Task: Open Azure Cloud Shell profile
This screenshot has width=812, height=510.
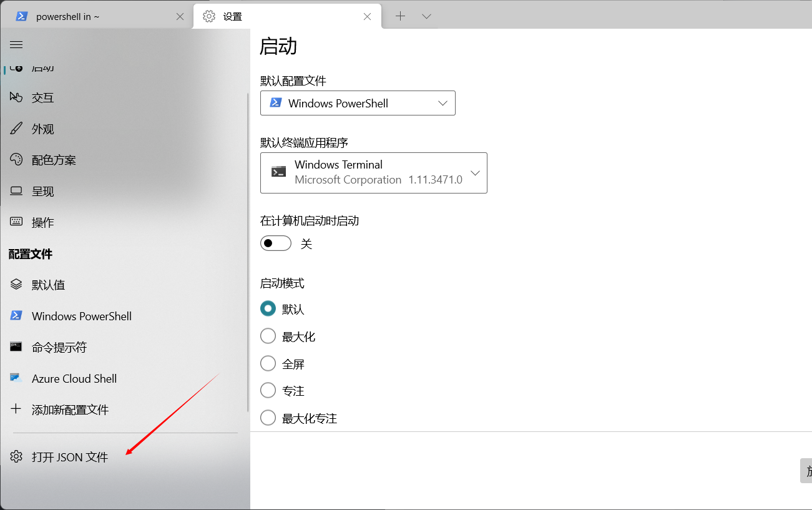Action: click(x=74, y=379)
